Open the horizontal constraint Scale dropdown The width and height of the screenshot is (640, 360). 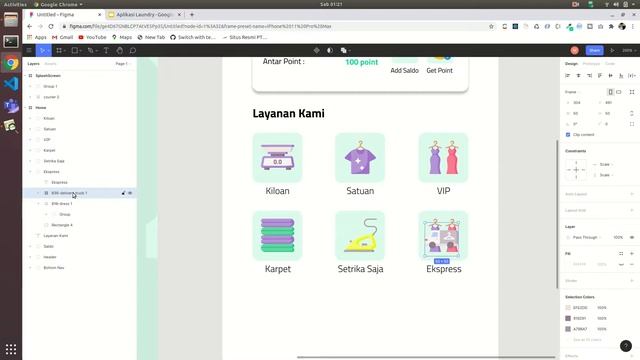click(x=606, y=164)
